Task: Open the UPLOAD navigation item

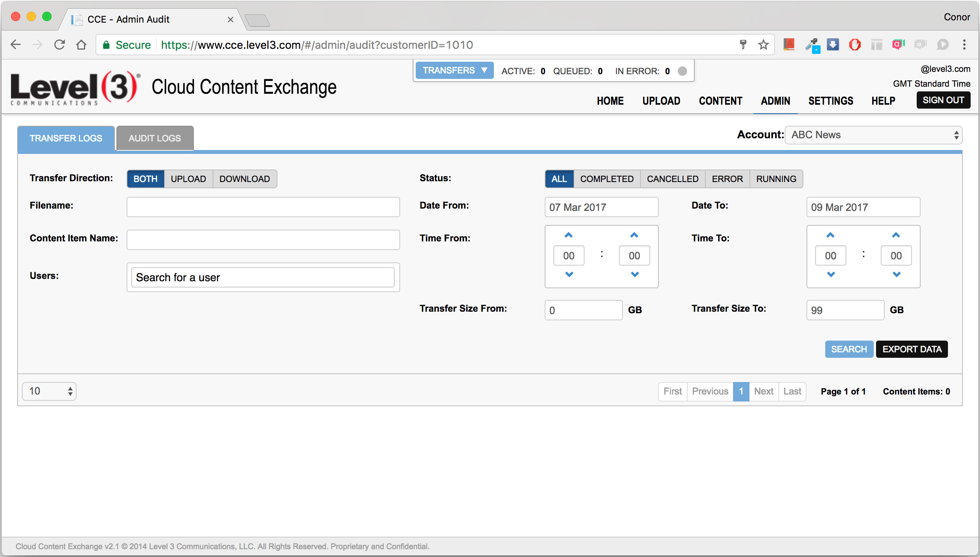Action: tap(661, 101)
